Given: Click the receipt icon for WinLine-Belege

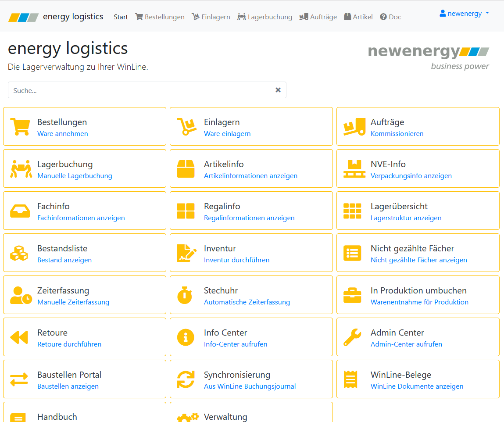Looking at the screenshot, I should (x=350, y=379).
